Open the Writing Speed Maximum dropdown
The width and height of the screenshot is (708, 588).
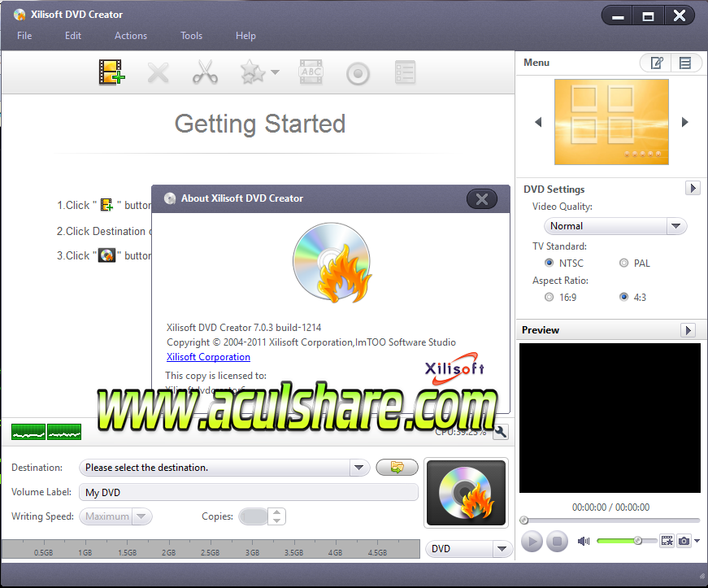[x=115, y=516]
